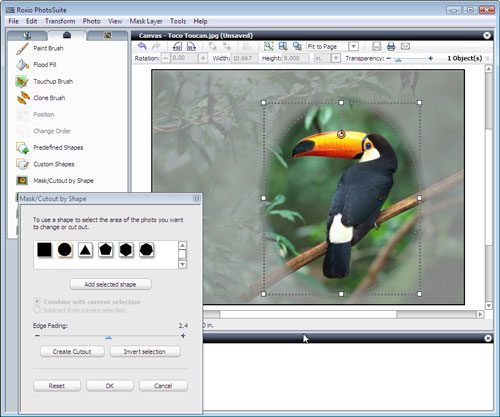Open Predefined Shapes tool icon

tap(22, 148)
